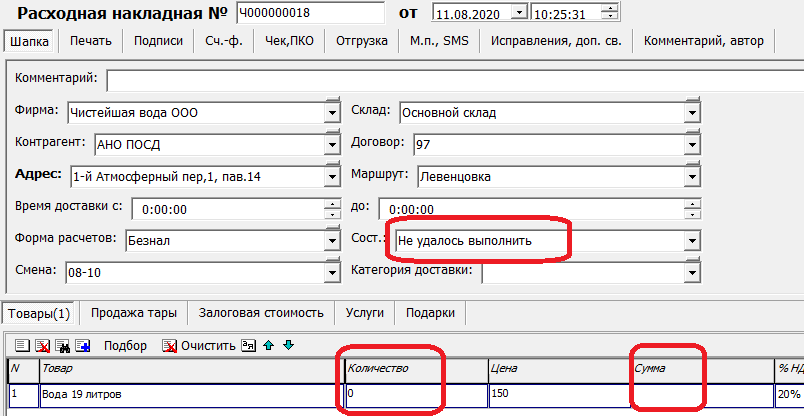
Task: Open the Форма расчетов dropdown
Action: coord(332,241)
